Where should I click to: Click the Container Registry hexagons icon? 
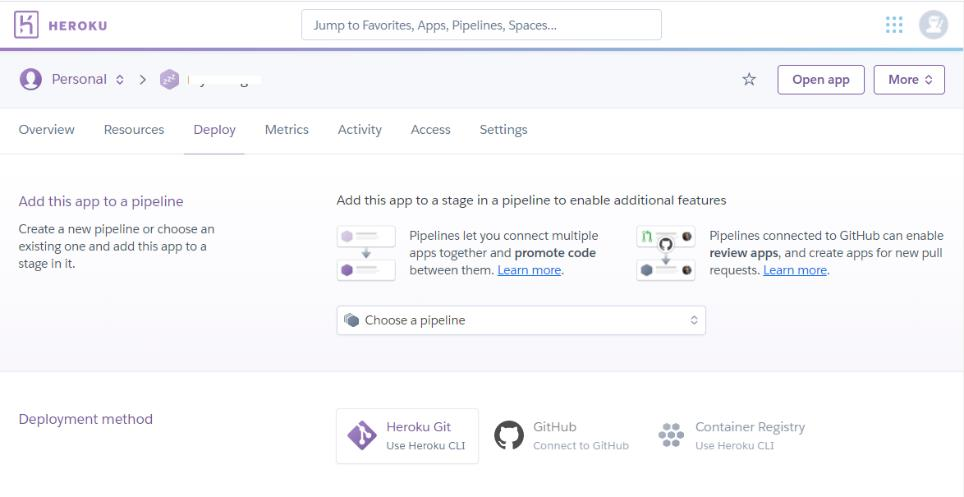coord(671,435)
